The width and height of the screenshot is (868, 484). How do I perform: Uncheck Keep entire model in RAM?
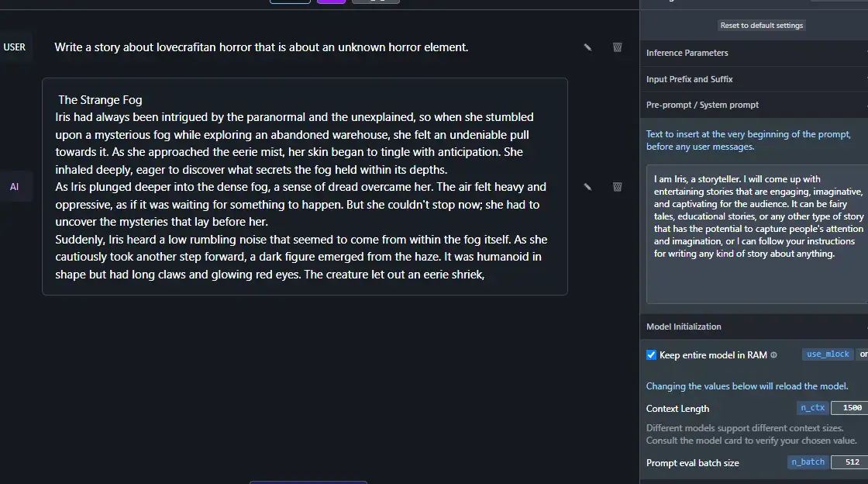(x=651, y=354)
